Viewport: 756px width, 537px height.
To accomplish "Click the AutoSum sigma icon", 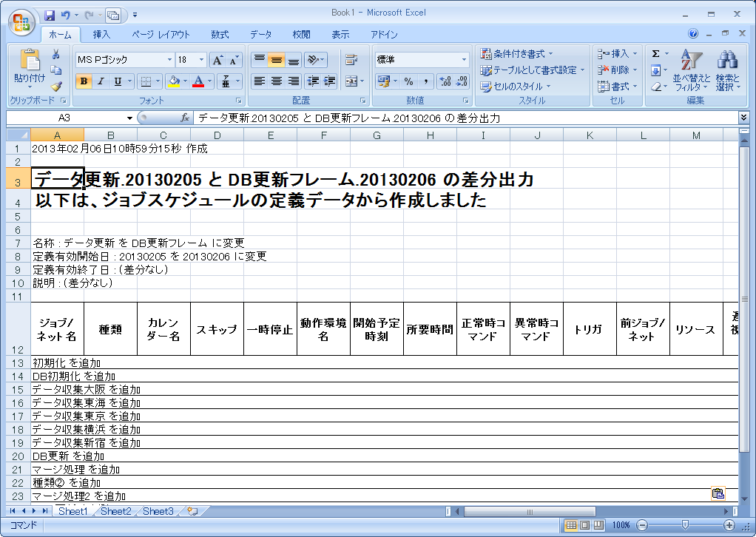I will coord(655,54).
